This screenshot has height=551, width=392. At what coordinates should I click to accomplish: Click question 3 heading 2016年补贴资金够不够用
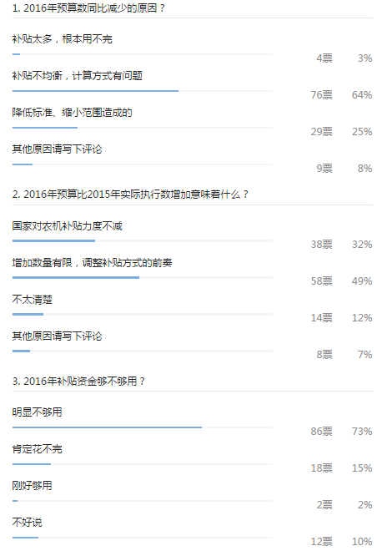pos(78,382)
